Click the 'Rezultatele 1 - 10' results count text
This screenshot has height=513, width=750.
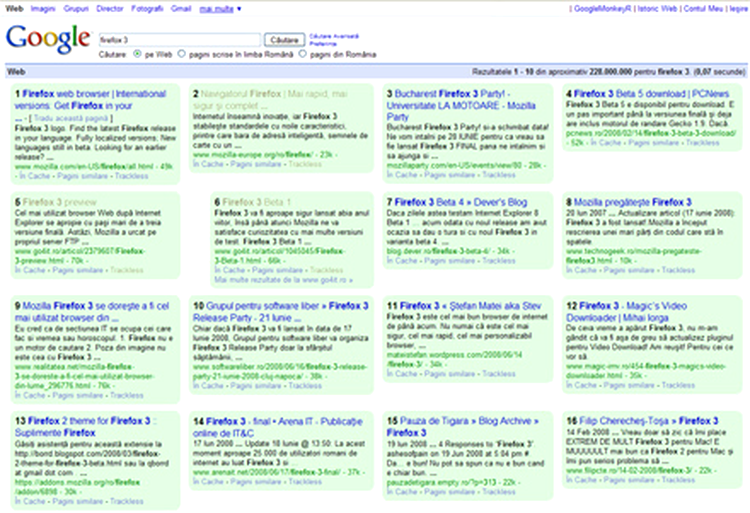pyautogui.click(x=608, y=72)
